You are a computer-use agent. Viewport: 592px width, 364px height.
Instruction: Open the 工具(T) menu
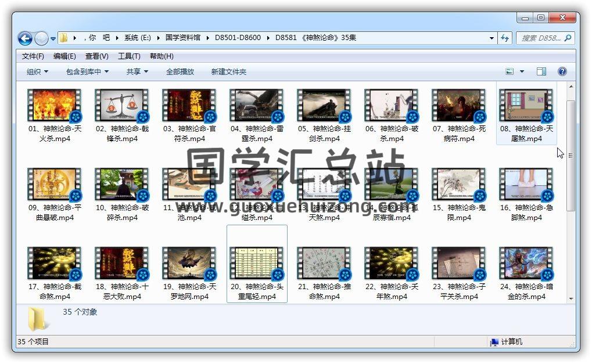(129, 56)
